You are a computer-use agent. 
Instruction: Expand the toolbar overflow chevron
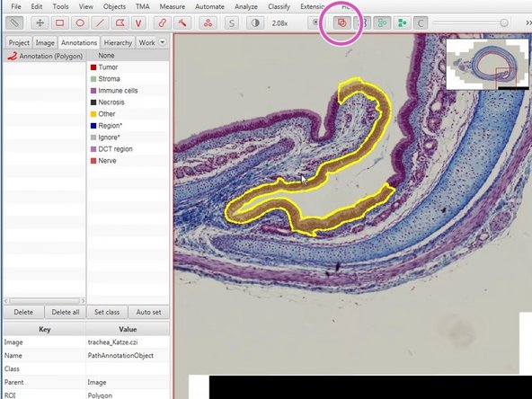coord(528,22)
